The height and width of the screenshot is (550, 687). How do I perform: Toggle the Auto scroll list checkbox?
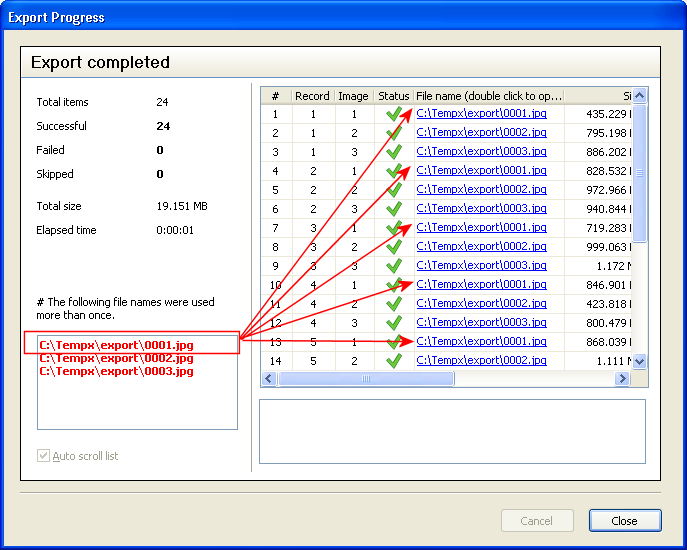43,456
